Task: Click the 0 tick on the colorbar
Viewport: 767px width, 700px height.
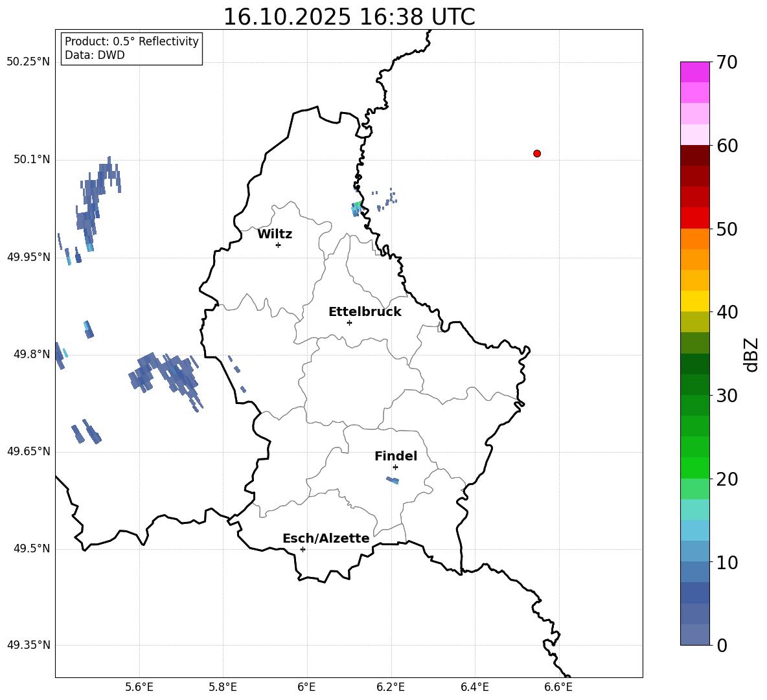Action: pyautogui.click(x=722, y=645)
